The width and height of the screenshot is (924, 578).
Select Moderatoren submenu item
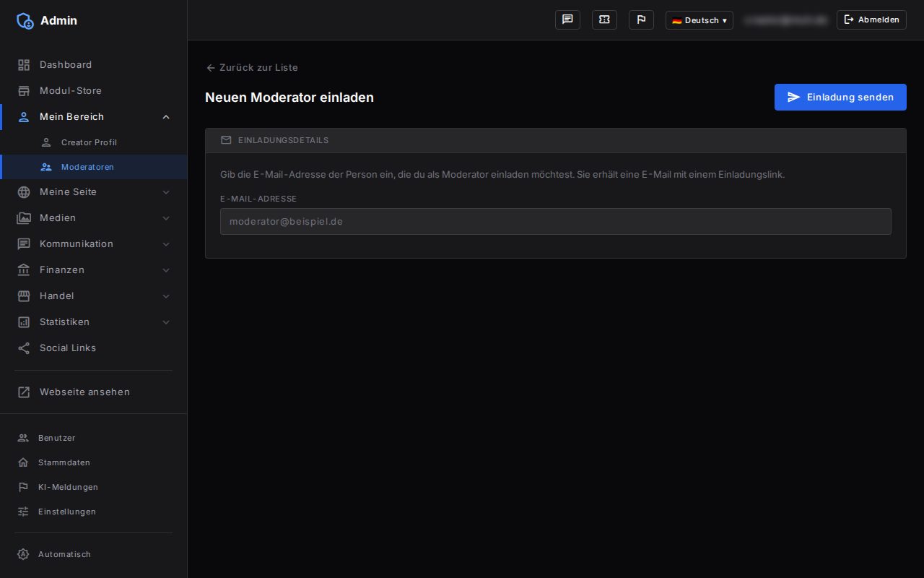pyautogui.click(x=94, y=167)
